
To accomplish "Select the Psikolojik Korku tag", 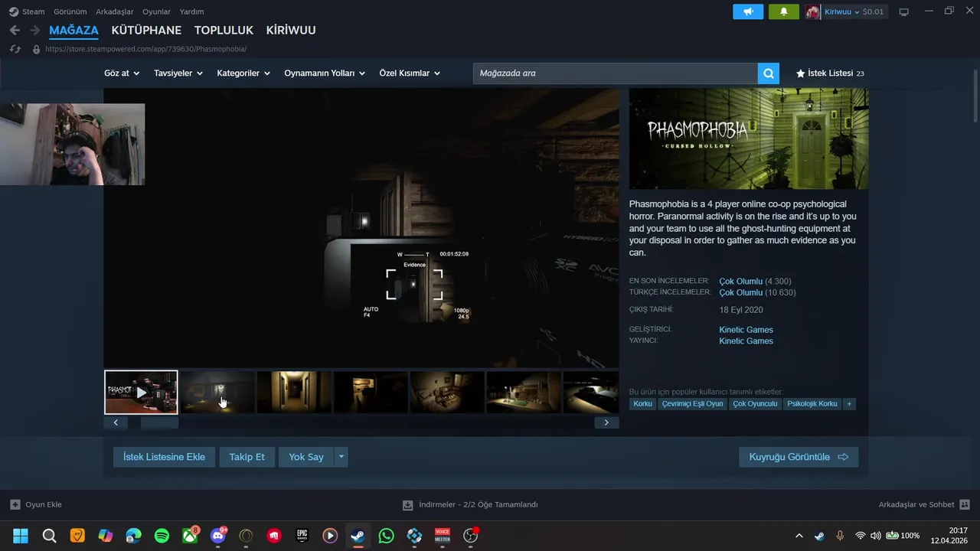I will point(812,403).
